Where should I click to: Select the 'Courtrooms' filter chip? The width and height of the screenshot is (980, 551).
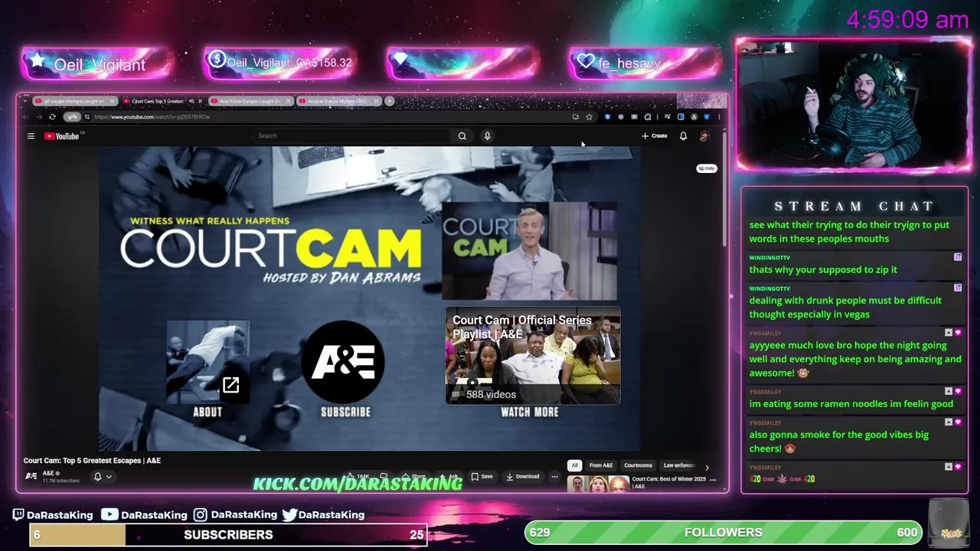638,465
